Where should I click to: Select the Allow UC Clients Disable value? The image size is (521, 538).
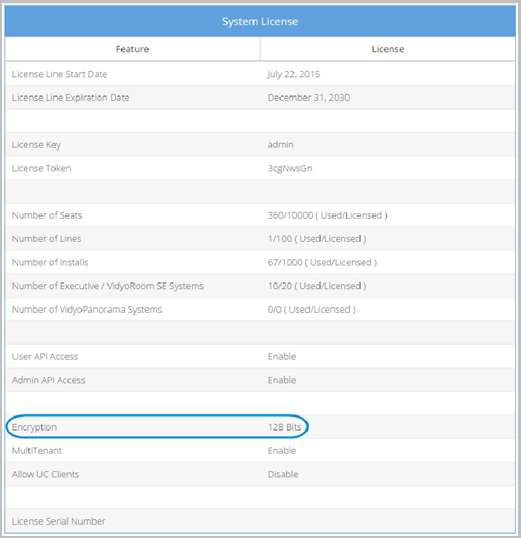click(283, 474)
